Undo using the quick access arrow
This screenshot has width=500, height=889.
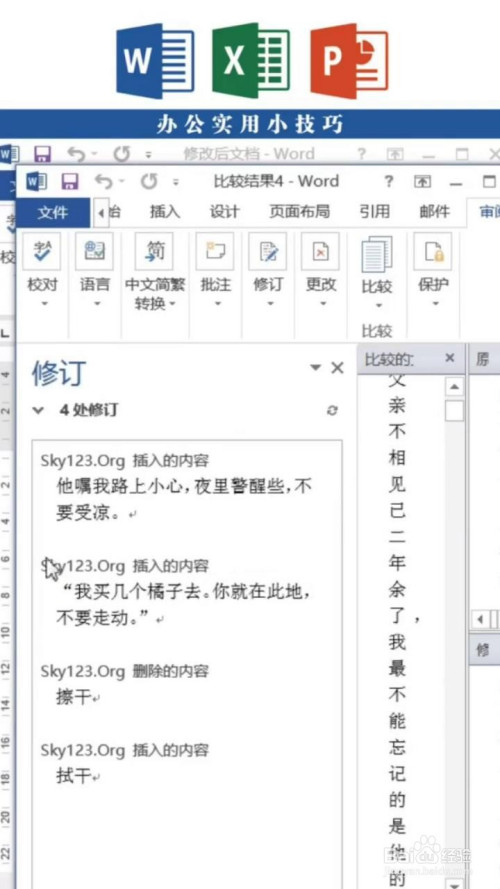pyautogui.click(x=103, y=182)
